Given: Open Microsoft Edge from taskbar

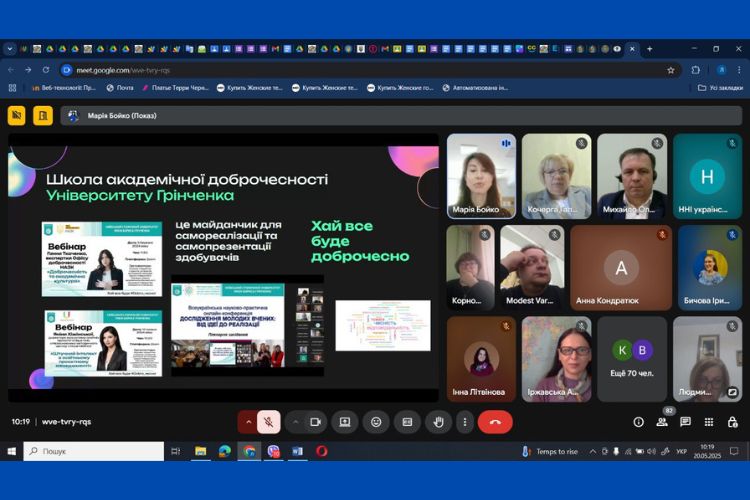Looking at the screenshot, I should pyautogui.click(x=225, y=451).
